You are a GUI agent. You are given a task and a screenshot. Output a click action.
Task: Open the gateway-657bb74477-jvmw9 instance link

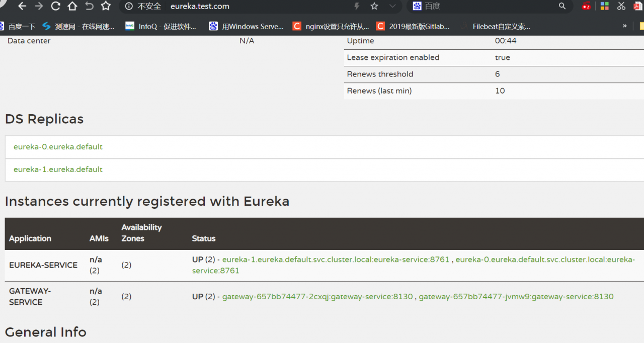pyautogui.click(x=516, y=297)
